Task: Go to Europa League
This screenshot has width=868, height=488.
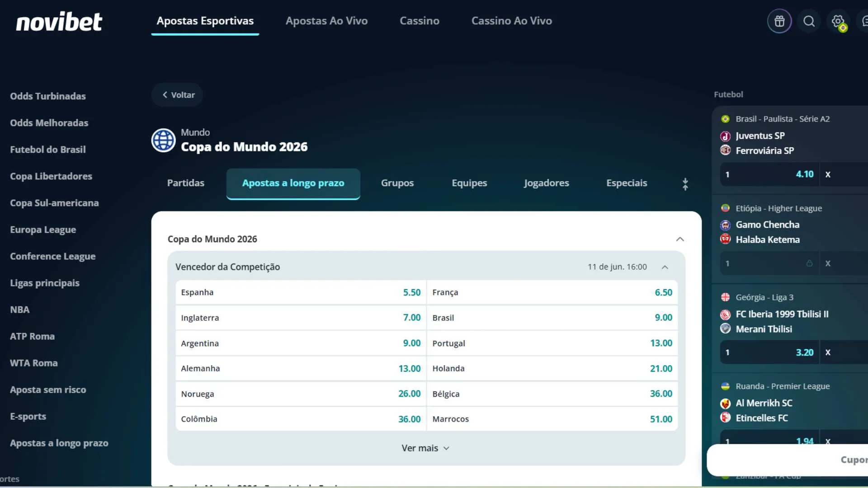Action: [x=43, y=230]
